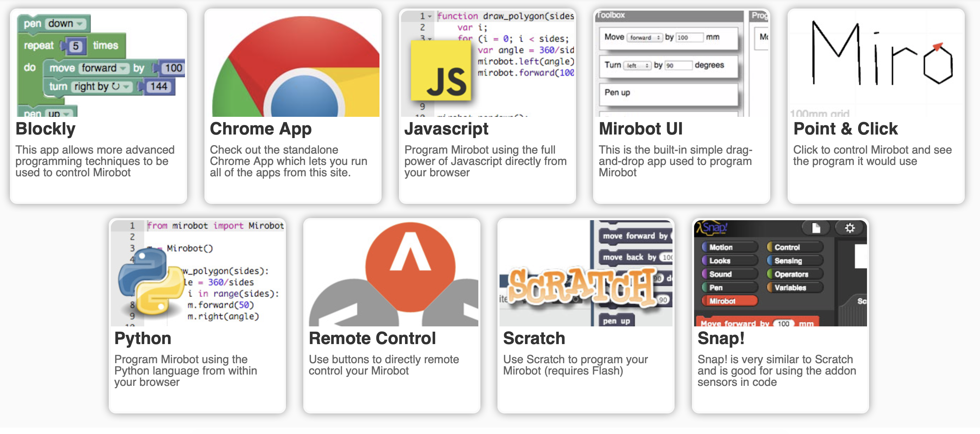Select the Pen category in Snap!
The width and height of the screenshot is (980, 434).
(x=730, y=289)
